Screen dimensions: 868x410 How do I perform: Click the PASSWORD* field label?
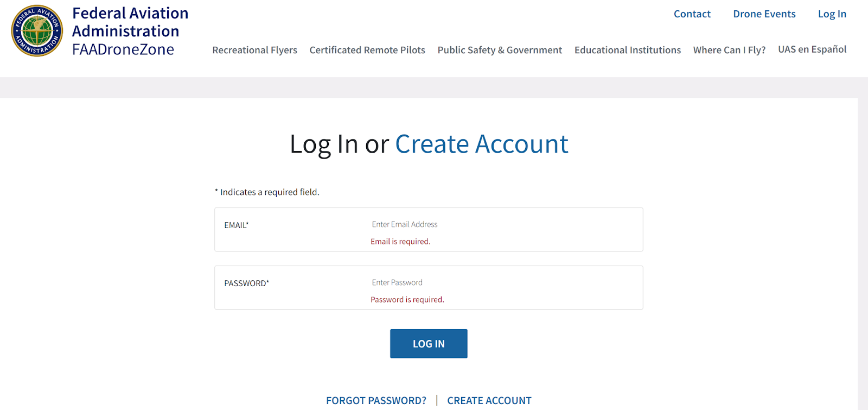click(x=247, y=283)
